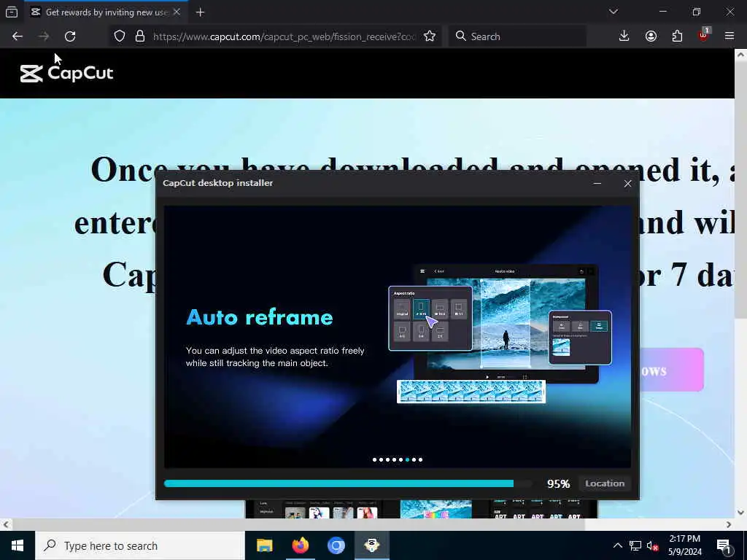Go back with the browser back arrow
The image size is (747, 560).
[x=18, y=36]
